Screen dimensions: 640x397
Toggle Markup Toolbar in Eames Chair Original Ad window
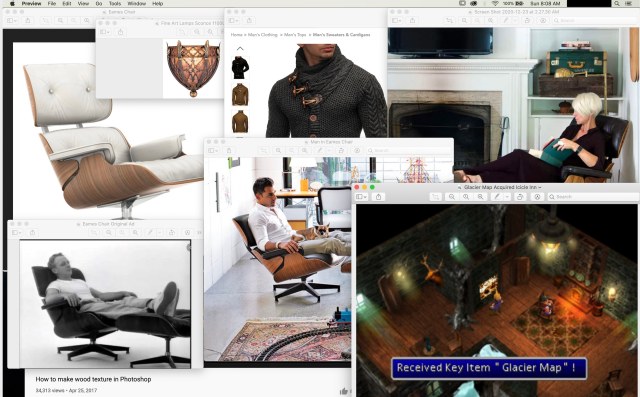coord(187,233)
